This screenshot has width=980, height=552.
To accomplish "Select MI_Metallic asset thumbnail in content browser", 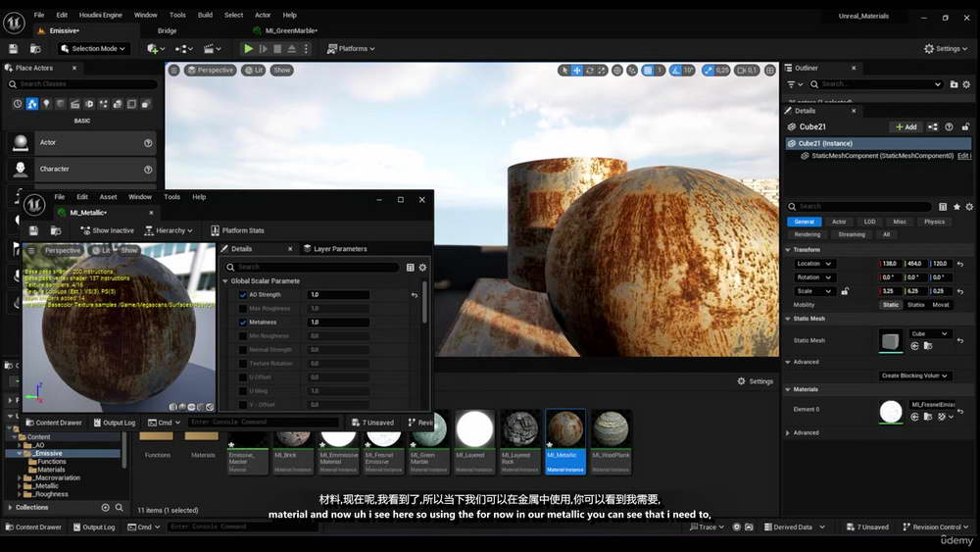I will point(565,429).
